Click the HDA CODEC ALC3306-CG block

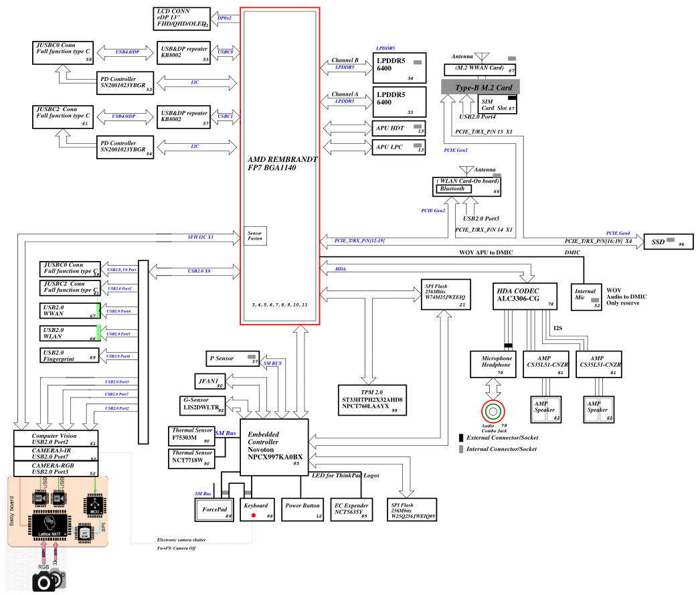coord(526,294)
